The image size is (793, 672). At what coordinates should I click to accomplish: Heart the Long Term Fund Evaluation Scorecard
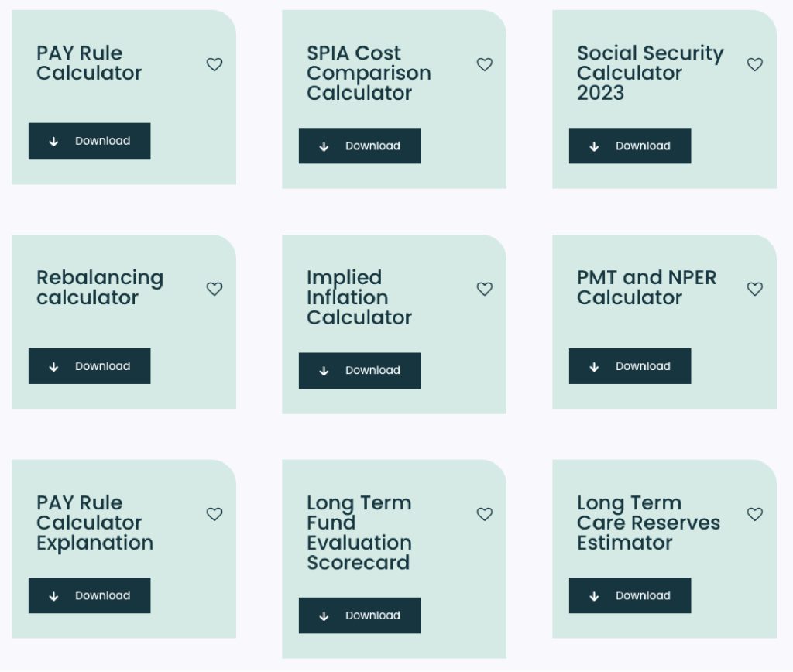(485, 514)
